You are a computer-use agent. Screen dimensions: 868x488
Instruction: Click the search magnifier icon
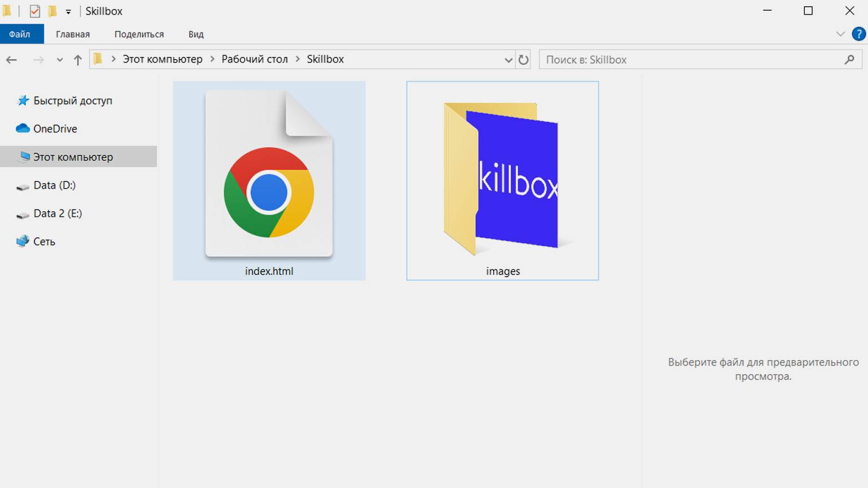(849, 59)
